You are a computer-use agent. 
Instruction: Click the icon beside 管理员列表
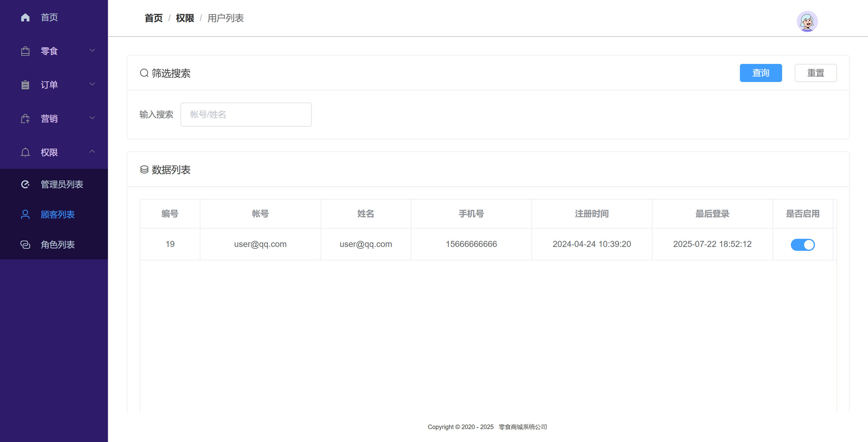coord(25,184)
